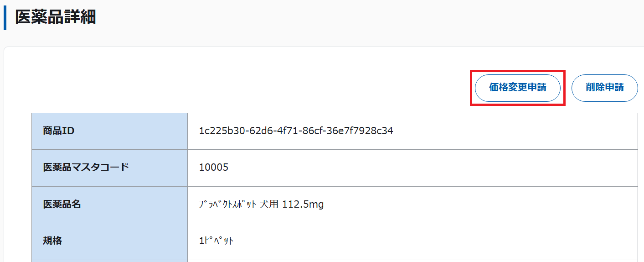Click the 112.5mg dosage text

click(x=303, y=204)
